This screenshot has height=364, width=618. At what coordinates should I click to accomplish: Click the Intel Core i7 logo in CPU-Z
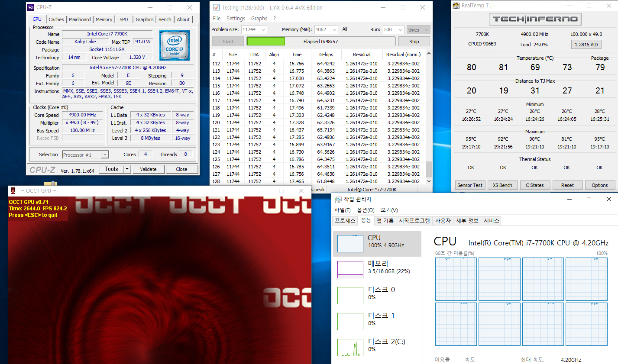[x=175, y=45]
